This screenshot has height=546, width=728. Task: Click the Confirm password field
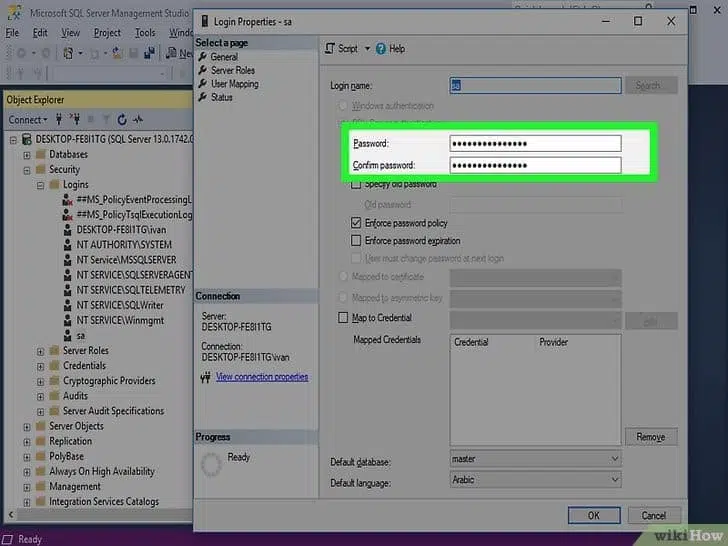pyautogui.click(x=535, y=165)
